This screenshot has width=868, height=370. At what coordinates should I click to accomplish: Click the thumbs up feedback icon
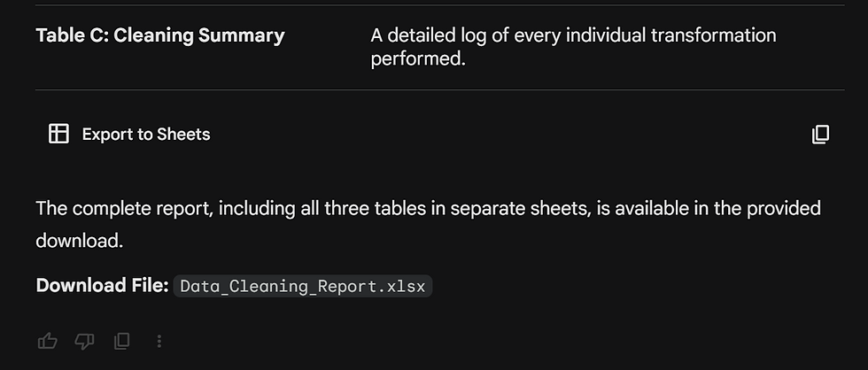coord(47,341)
